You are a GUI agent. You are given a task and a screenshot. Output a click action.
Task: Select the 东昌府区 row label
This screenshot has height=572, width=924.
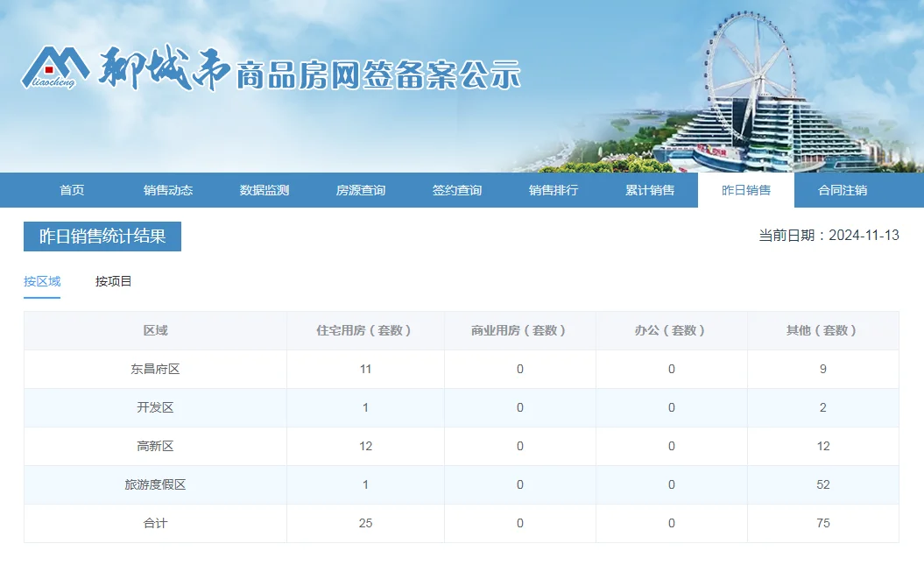tap(155, 369)
